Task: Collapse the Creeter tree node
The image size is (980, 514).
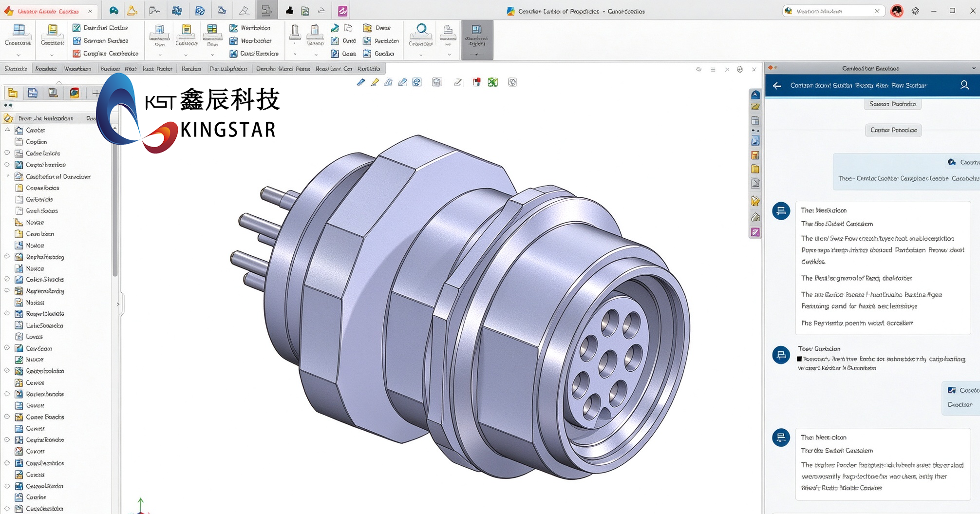Action: point(7,130)
